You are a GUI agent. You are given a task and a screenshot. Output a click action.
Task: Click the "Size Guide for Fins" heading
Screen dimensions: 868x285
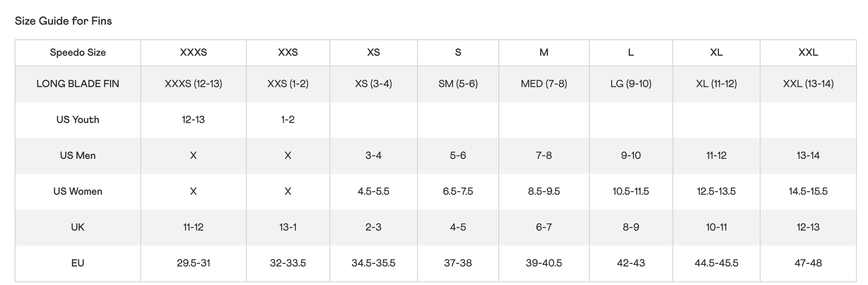63,21
